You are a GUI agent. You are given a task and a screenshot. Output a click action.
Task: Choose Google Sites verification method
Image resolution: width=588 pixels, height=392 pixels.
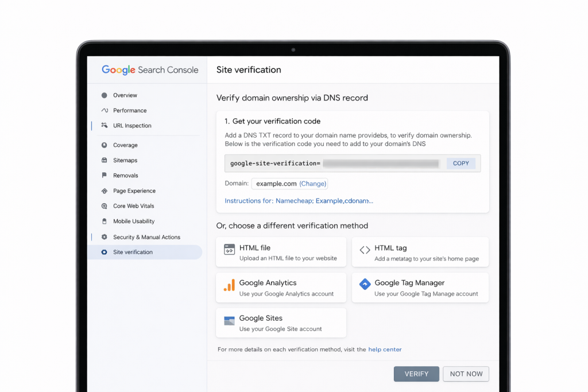pyautogui.click(x=281, y=323)
